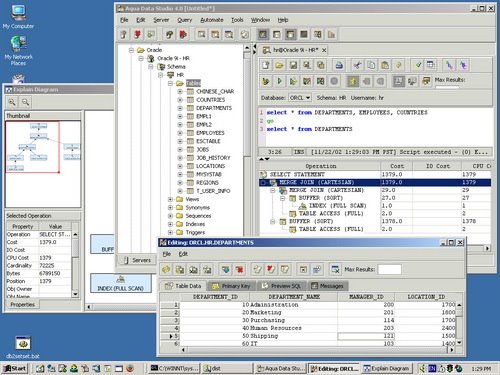The image size is (500, 375).
Task: Click the MERGE JOIN row icon in highlighted explain row
Action: coord(273,182)
